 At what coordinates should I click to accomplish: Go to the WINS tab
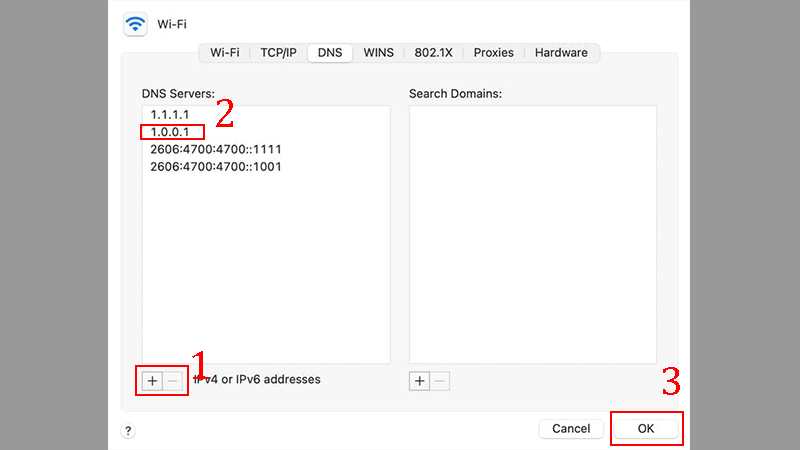click(378, 53)
